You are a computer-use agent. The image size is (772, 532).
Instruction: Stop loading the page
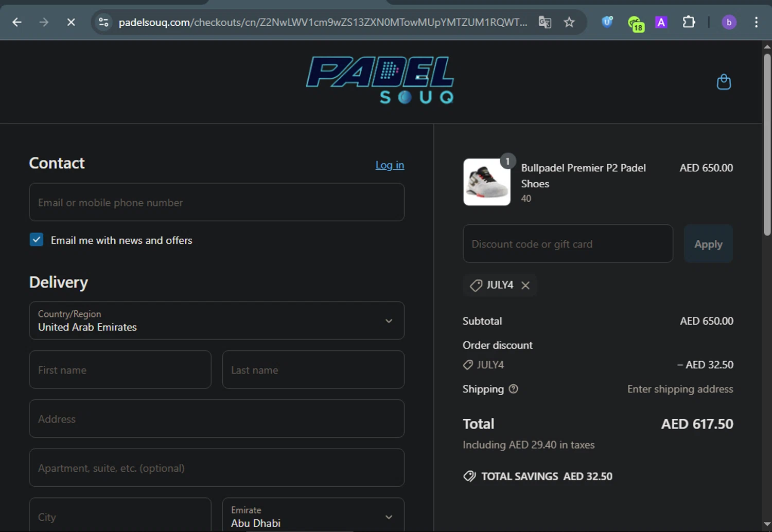point(71,22)
